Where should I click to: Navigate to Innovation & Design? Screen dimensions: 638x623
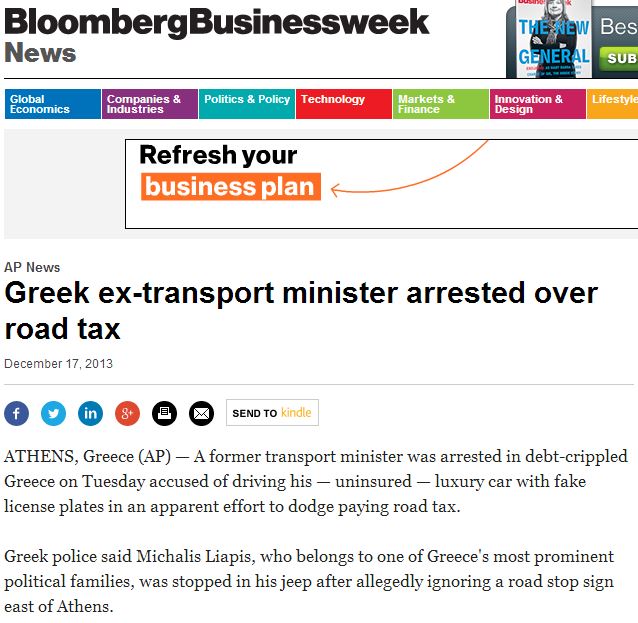pyautogui.click(x=537, y=104)
